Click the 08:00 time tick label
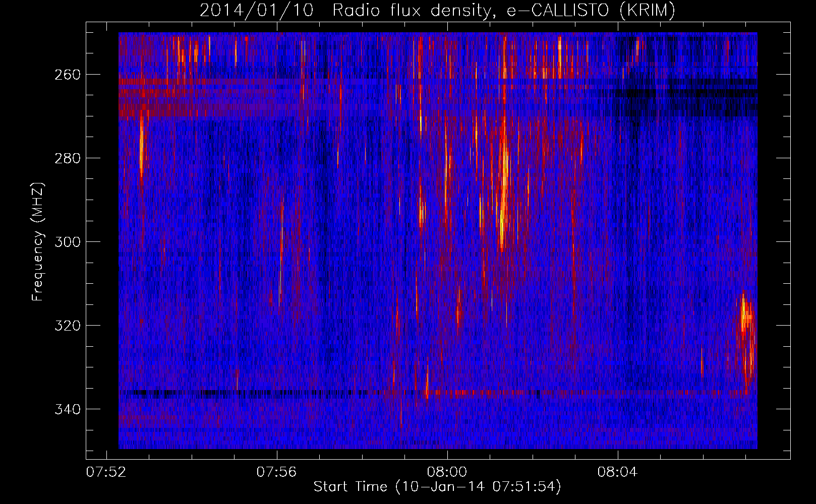 pos(447,472)
